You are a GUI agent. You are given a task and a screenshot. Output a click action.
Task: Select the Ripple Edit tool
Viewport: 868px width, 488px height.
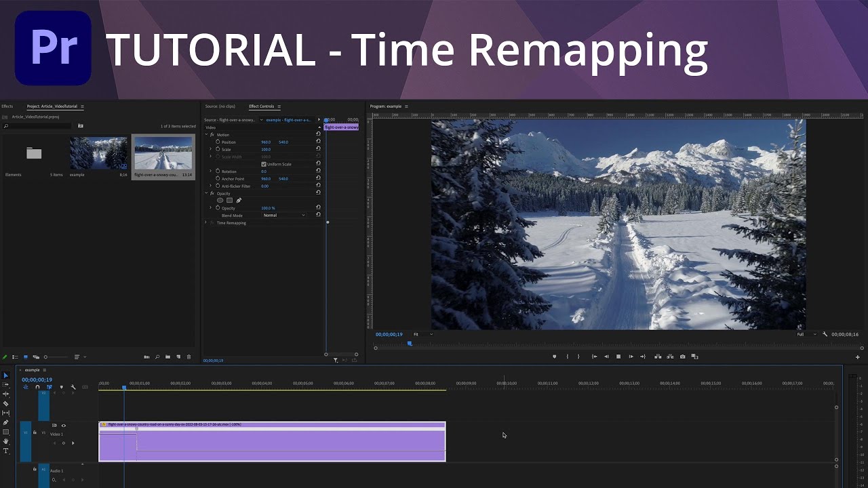[6, 394]
